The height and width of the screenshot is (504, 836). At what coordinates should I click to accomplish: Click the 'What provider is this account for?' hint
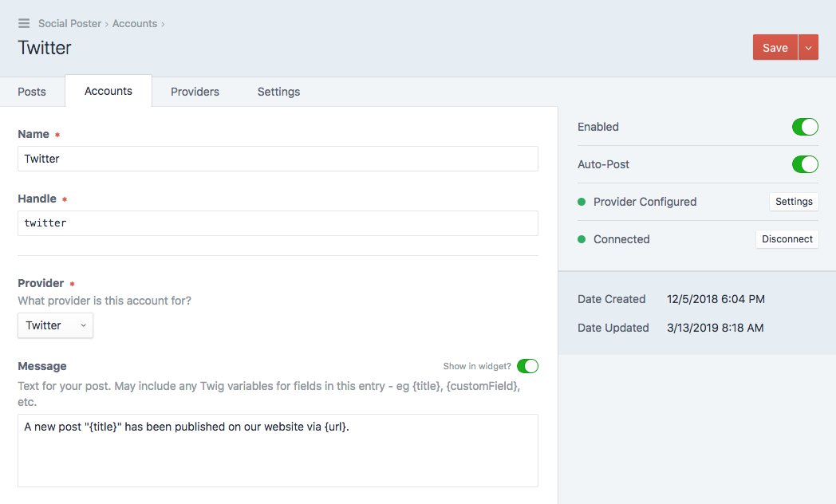point(104,301)
